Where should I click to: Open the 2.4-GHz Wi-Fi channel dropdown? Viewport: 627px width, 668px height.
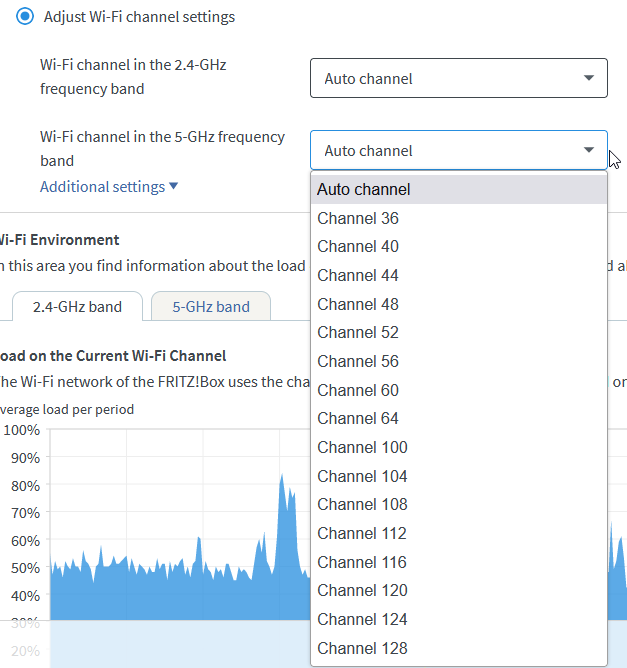coord(458,78)
